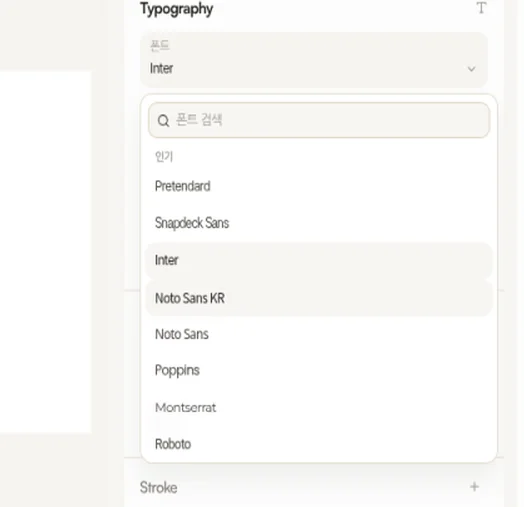Select the Roboto font
Screen dimensions: 524x507
coord(319,444)
